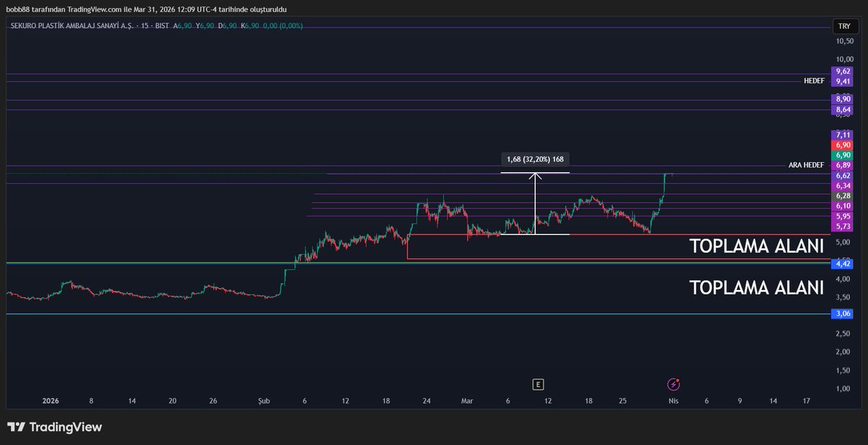Click the gray 6,28 price label
Image resolution: width=868 pixels, height=445 pixels.
(x=843, y=195)
